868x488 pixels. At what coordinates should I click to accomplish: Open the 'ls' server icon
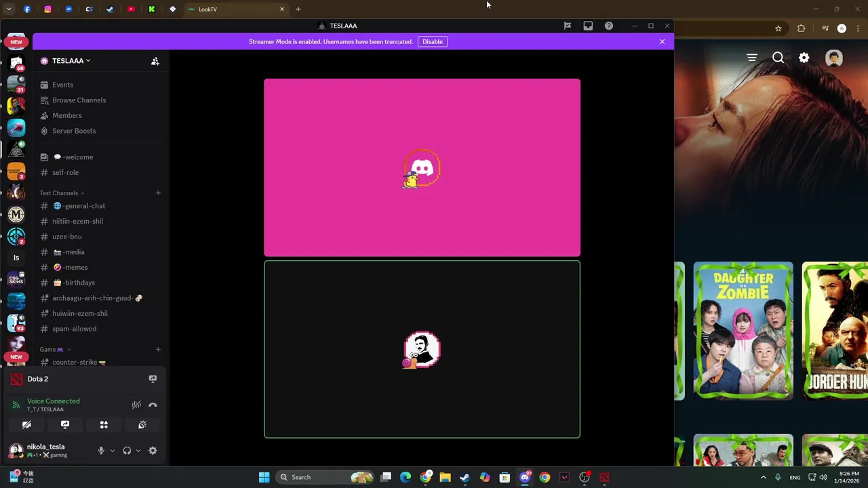16,258
